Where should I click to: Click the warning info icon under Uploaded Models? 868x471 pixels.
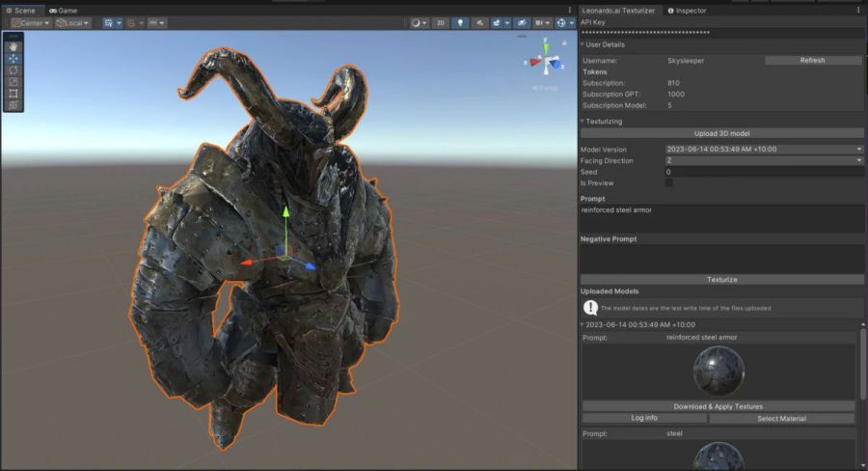pyautogui.click(x=590, y=308)
